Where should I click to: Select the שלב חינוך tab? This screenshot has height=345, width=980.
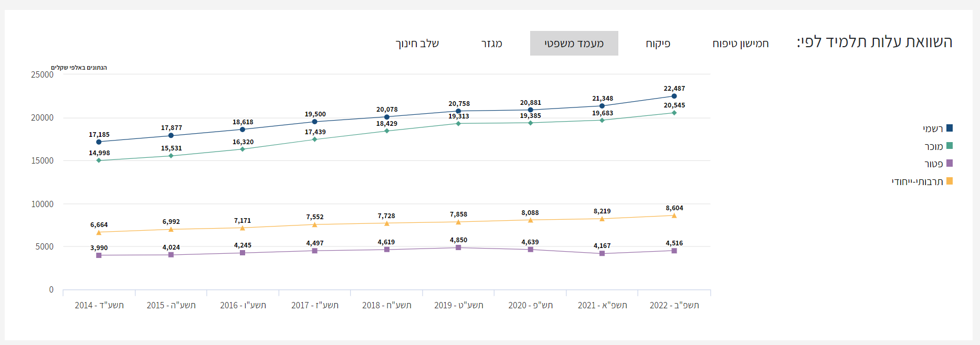(417, 44)
